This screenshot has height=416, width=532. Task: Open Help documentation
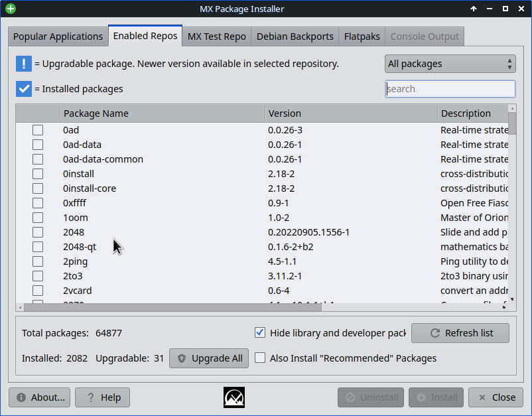[x=103, y=397]
